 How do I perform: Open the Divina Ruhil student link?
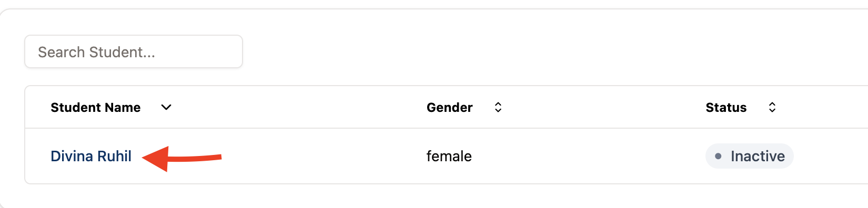pos(91,156)
